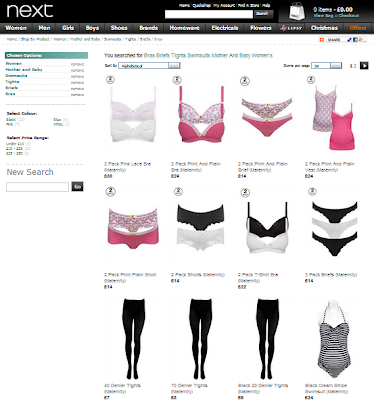Open the Homeware menu
Viewport: 374px width, 400px height.
click(x=184, y=28)
